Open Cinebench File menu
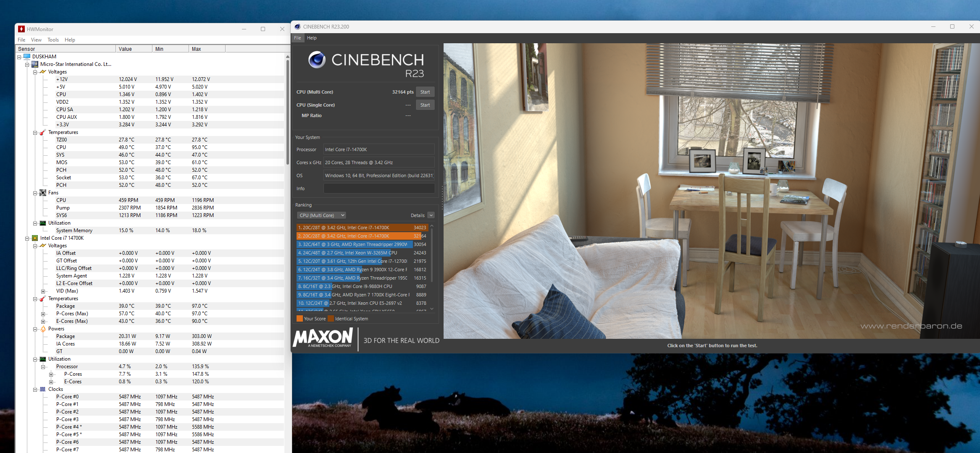980x453 pixels. click(x=297, y=38)
